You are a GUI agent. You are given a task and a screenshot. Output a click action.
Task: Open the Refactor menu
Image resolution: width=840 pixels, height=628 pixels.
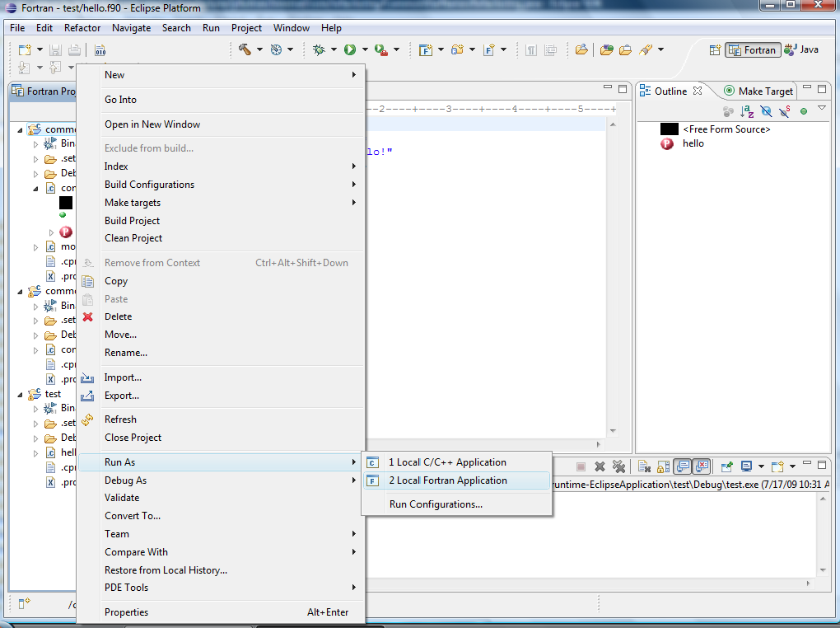82,28
